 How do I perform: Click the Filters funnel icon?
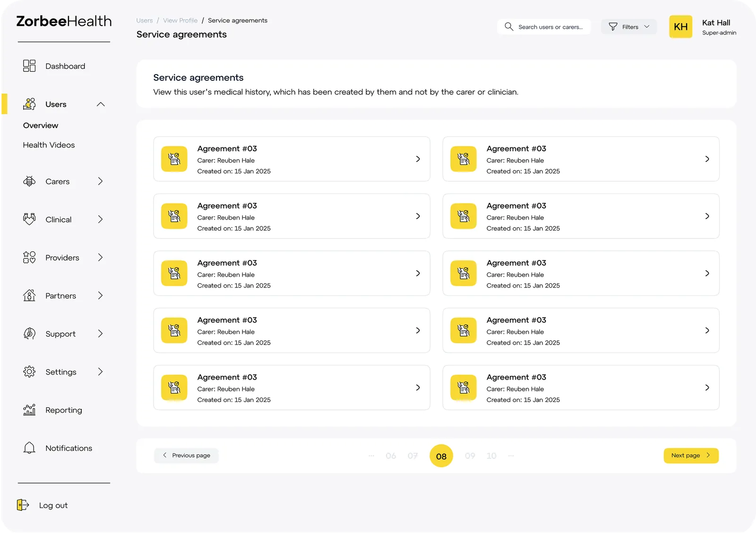tap(613, 27)
